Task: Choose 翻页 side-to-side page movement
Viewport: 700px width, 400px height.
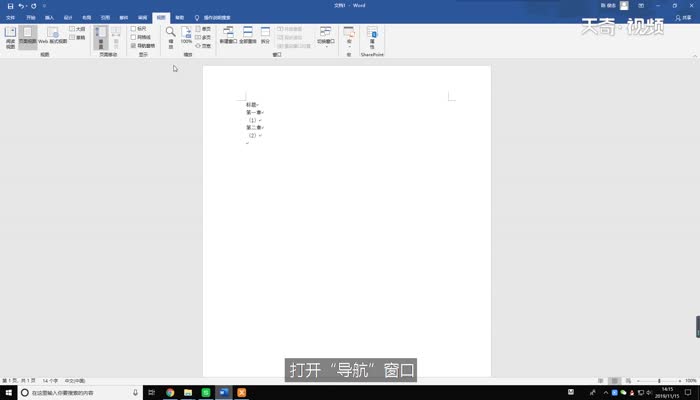Action: (116, 38)
